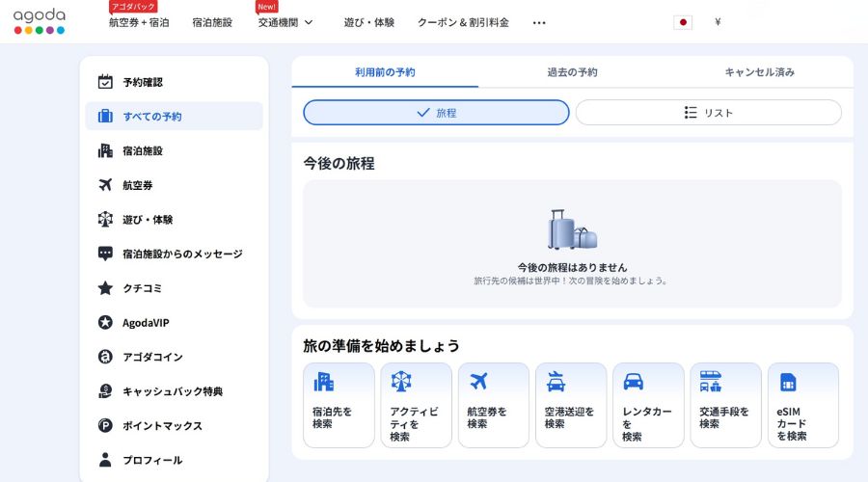The width and height of the screenshot is (868, 482).
Task: Click the car icon in レンタカーを検索 card
Action: click(x=634, y=382)
